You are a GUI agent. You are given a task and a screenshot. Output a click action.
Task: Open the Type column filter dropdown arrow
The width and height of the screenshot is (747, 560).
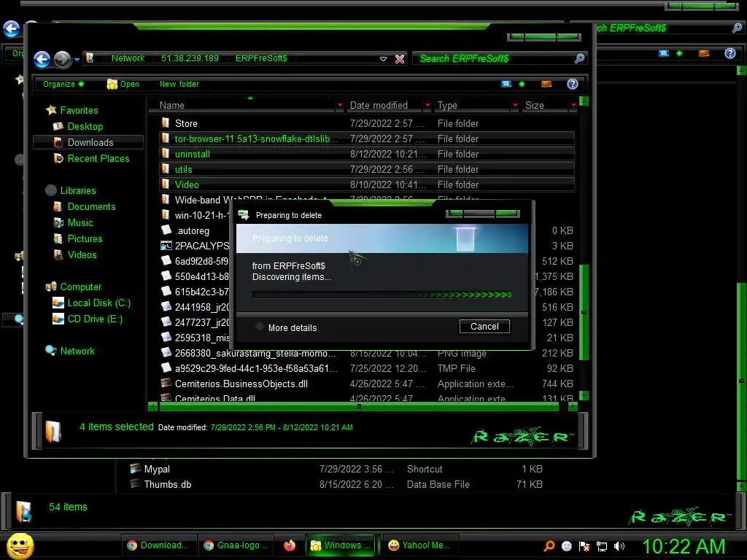tap(515, 105)
